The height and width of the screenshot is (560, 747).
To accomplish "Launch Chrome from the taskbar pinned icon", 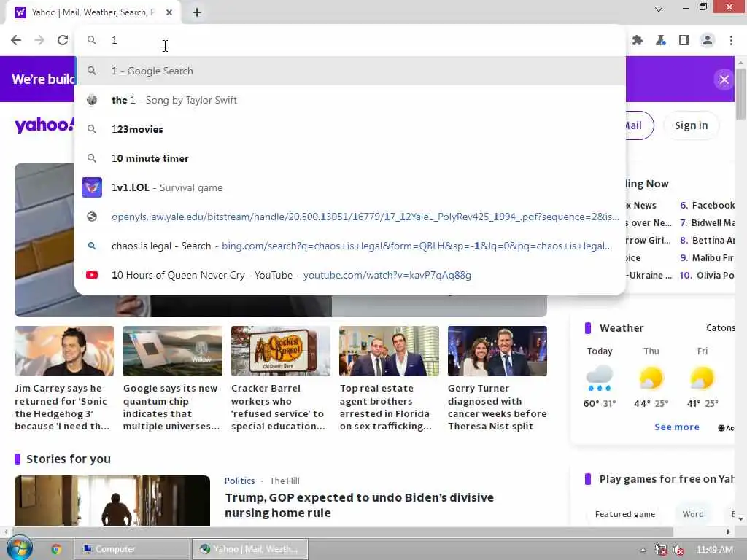I will (x=56, y=549).
